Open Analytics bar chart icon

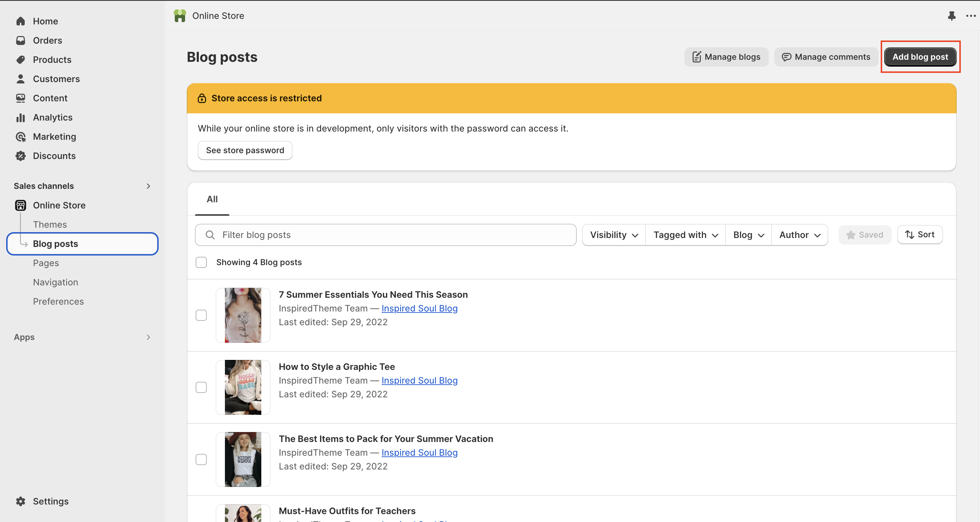click(21, 117)
